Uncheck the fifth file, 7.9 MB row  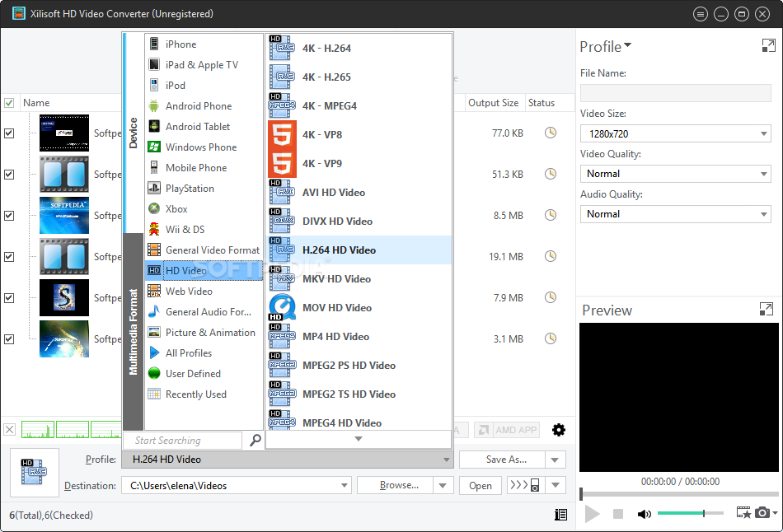click(9, 298)
